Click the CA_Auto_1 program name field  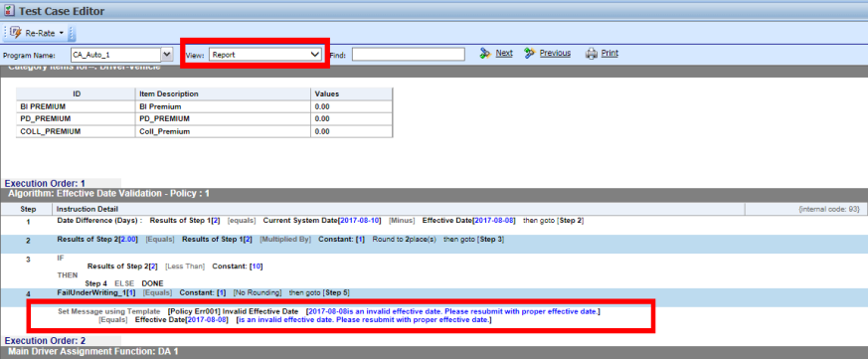[115, 54]
